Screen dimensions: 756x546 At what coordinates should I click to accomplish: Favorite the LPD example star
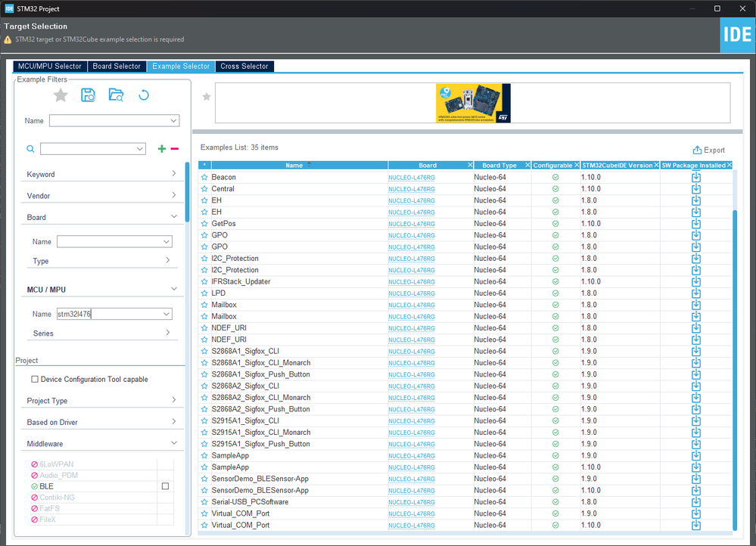click(204, 293)
